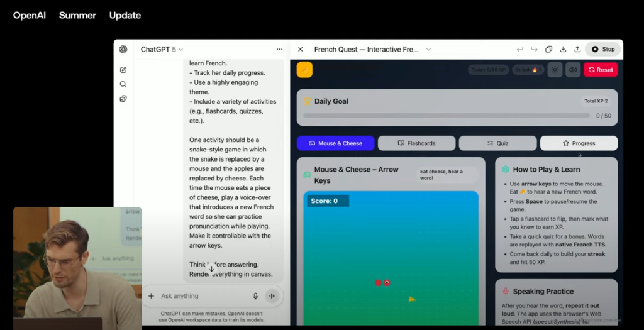This screenshot has width=644, height=330.
Task: Toggle light and dark theme with the sun icon
Action: (x=555, y=70)
